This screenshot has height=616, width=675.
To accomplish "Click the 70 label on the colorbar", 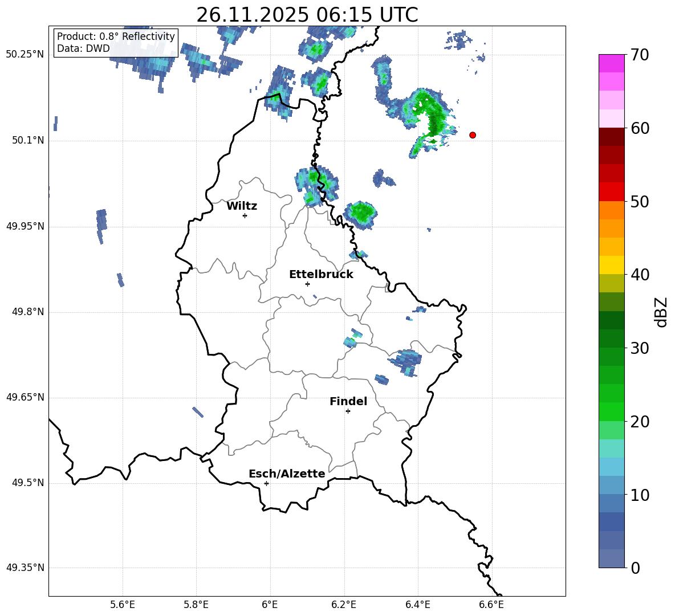I will pos(640,55).
